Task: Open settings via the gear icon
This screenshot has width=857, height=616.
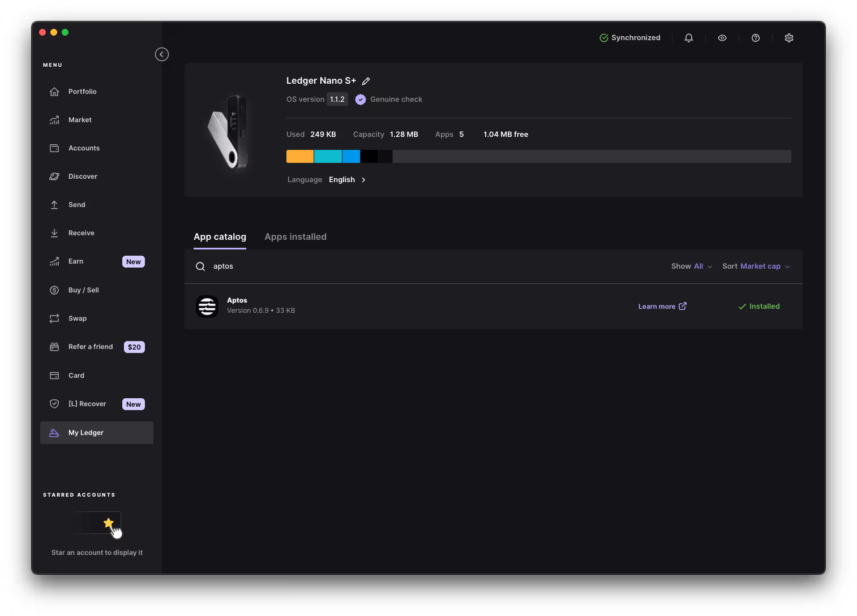Action: click(789, 38)
